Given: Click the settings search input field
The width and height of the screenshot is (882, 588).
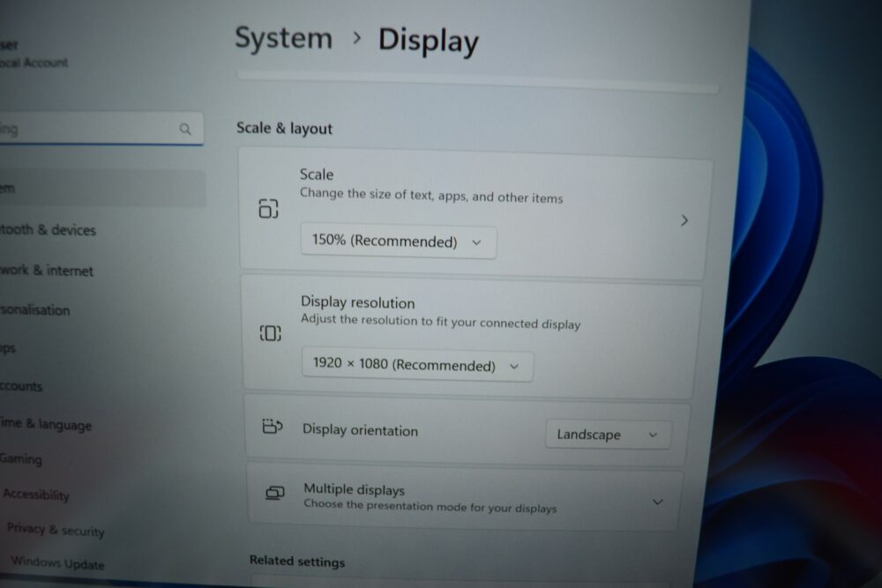Looking at the screenshot, I should tap(101, 129).
